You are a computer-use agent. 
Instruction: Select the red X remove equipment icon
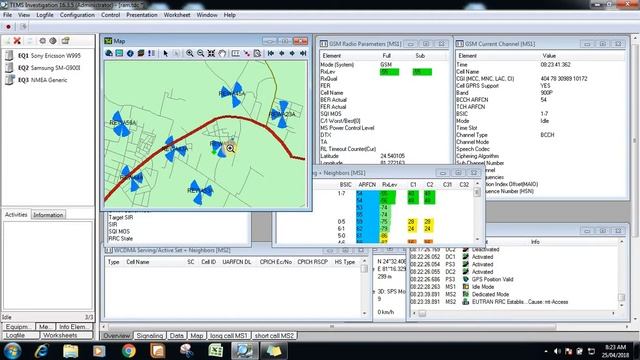click(x=17, y=41)
